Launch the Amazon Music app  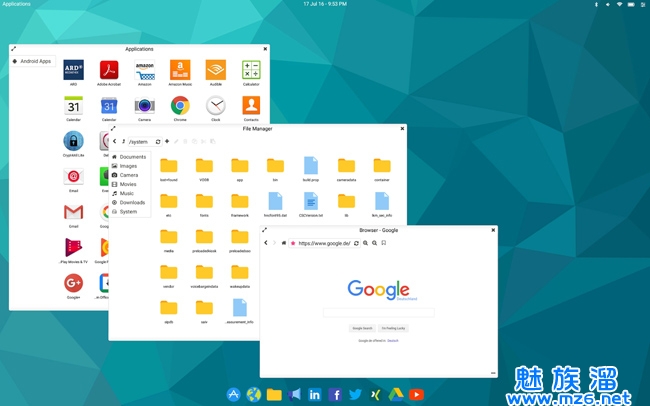click(x=180, y=70)
